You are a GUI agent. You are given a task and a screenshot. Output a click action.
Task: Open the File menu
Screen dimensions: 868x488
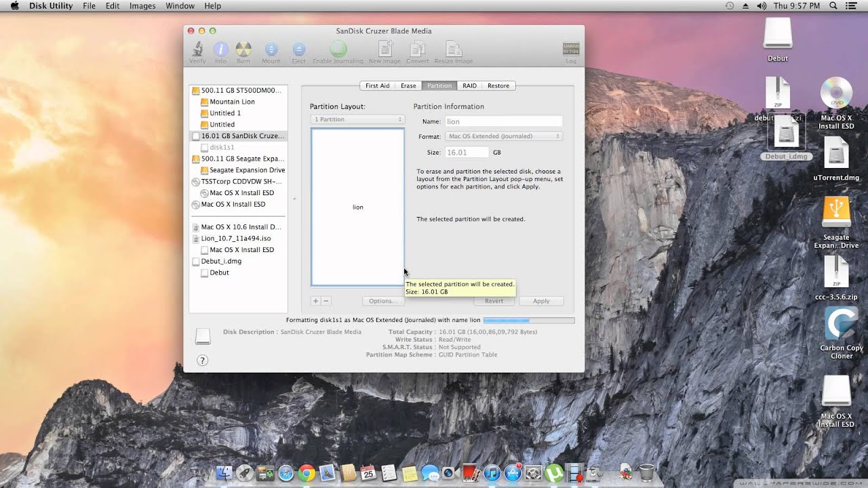89,5
